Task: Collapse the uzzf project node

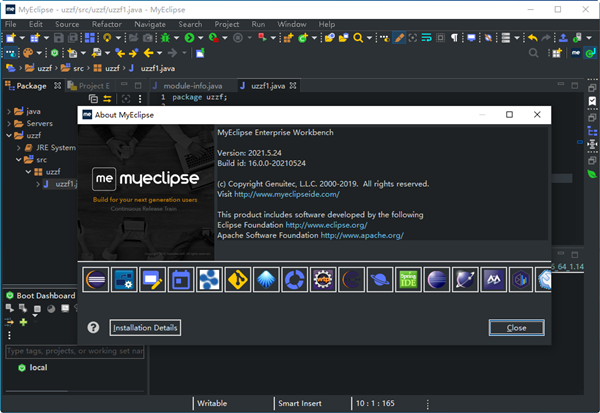Action: [x=9, y=135]
